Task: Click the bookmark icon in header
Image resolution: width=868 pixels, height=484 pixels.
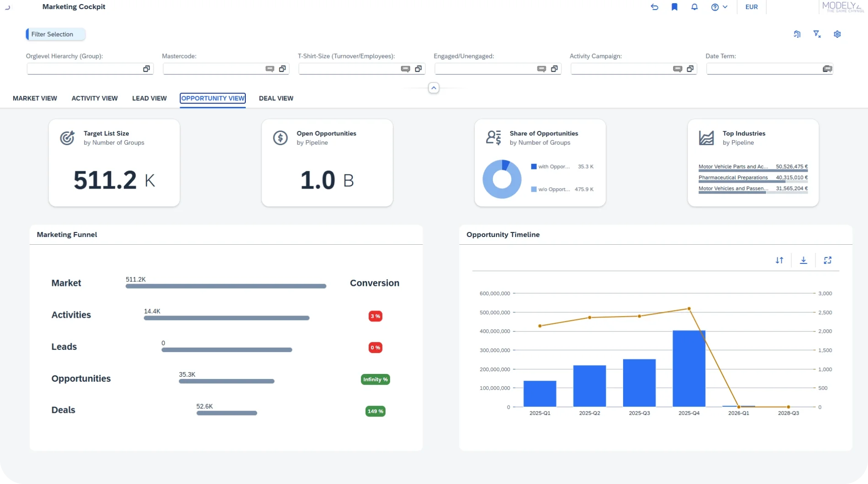Action: [674, 7]
